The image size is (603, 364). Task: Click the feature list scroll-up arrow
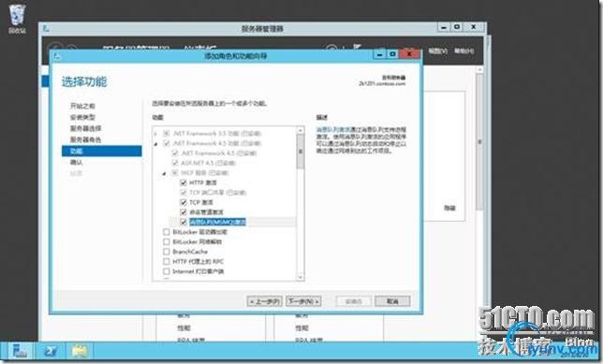300,131
